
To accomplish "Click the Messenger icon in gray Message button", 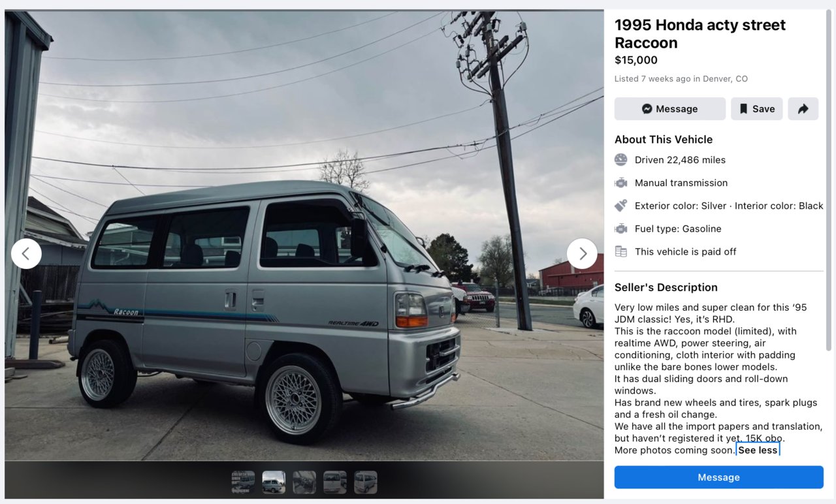I will [647, 109].
